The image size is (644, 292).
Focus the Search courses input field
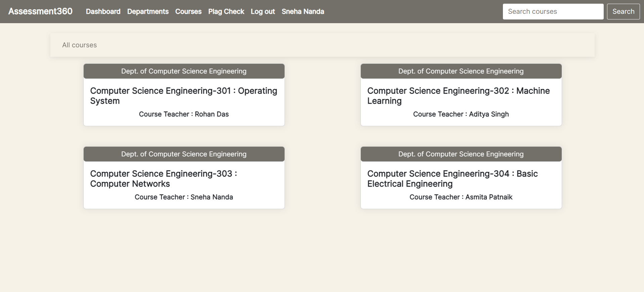(553, 11)
